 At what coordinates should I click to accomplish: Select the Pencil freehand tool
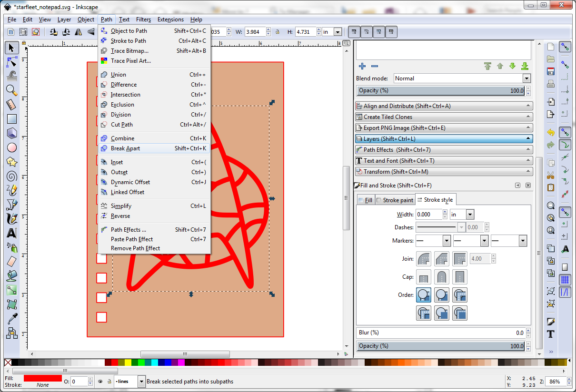[x=12, y=190]
